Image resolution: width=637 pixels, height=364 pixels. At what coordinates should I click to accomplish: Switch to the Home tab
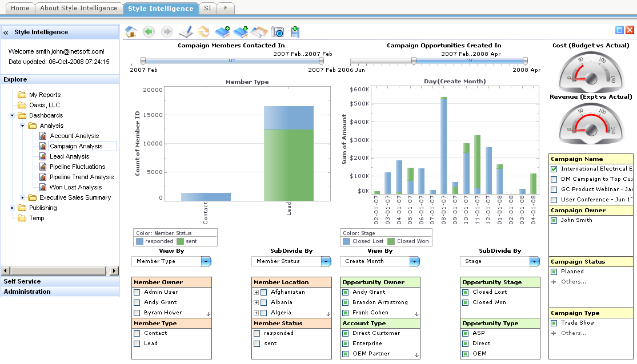tap(20, 8)
